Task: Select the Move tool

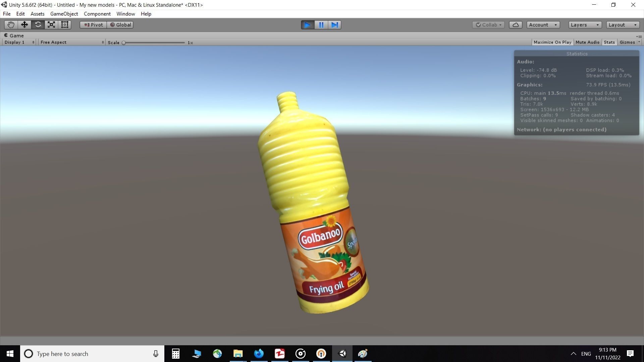Action: [24, 24]
